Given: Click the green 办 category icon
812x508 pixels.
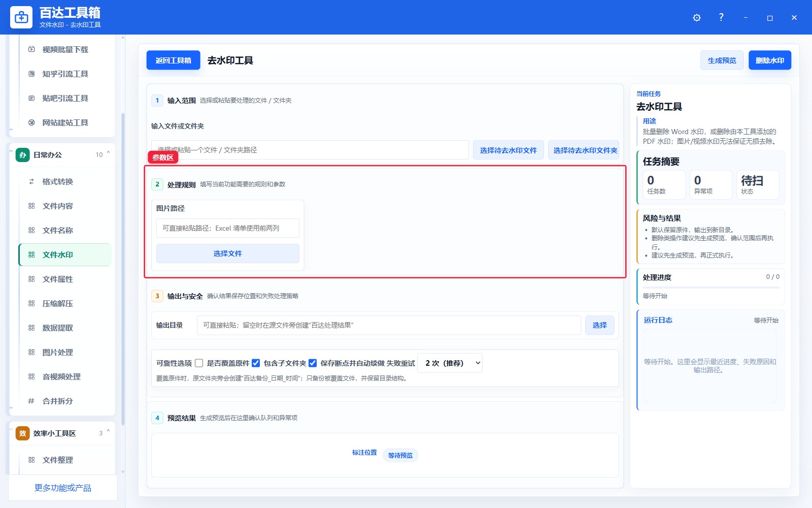Looking at the screenshot, I should click(x=22, y=155).
